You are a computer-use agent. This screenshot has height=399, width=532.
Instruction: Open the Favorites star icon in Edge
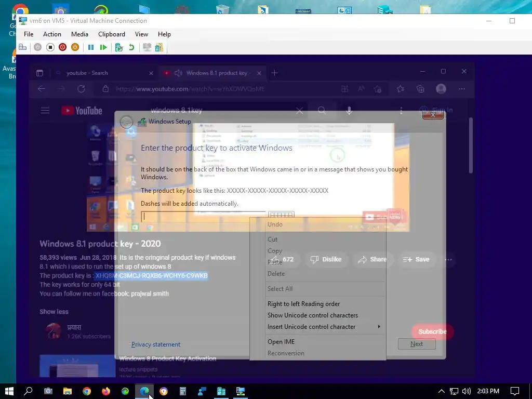tap(401, 89)
